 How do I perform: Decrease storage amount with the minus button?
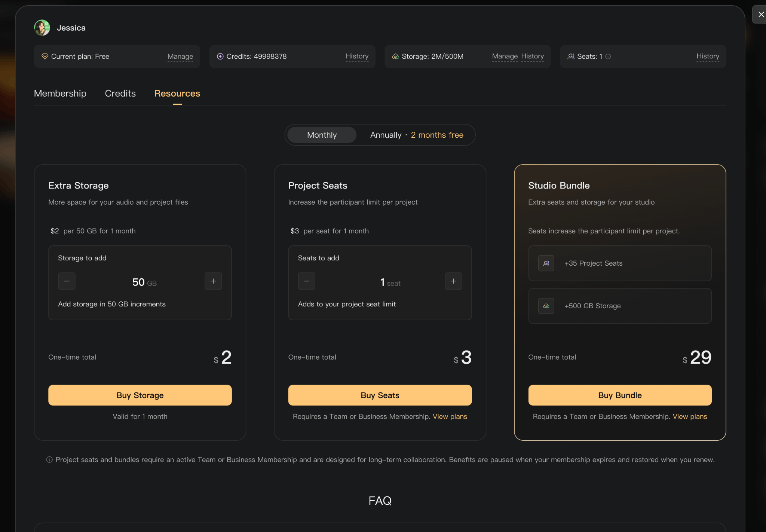(x=67, y=281)
